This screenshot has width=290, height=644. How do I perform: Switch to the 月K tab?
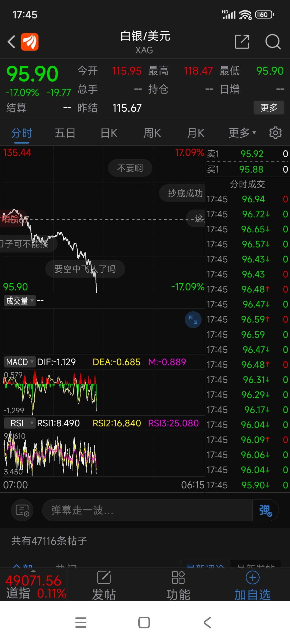pyautogui.click(x=196, y=133)
